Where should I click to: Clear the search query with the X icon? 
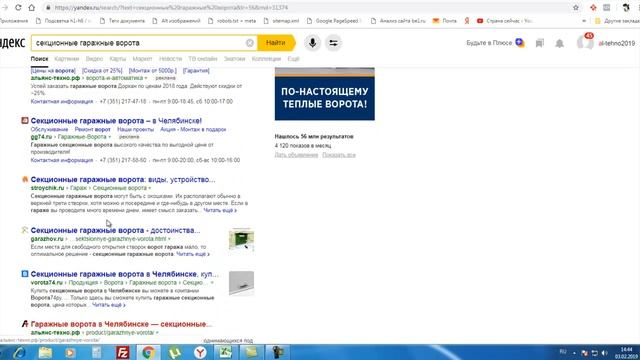pos(250,43)
